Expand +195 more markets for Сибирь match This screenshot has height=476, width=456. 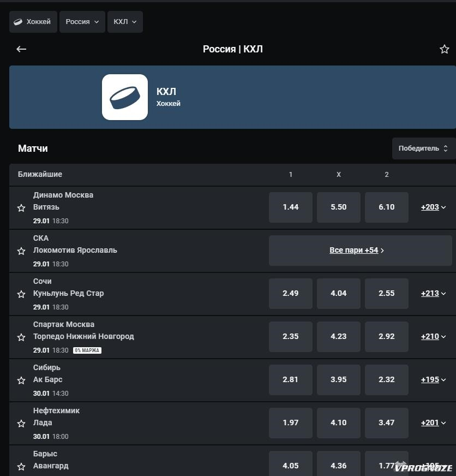point(433,380)
